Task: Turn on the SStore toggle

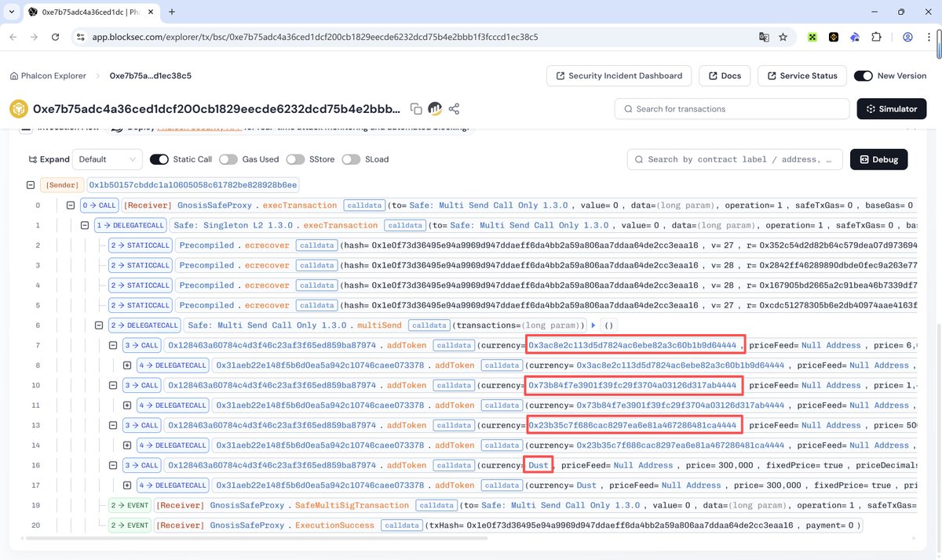Action: pos(295,159)
